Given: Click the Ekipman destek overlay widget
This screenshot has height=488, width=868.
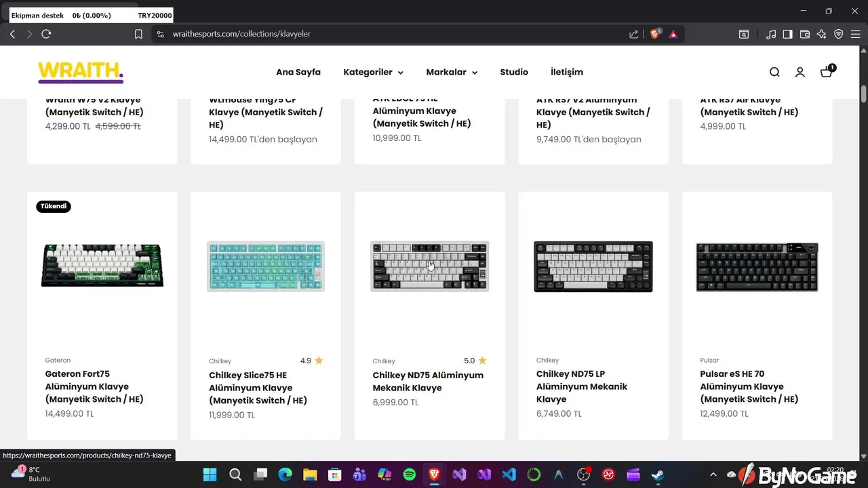Looking at the screenshot, I should pos(91,15).
